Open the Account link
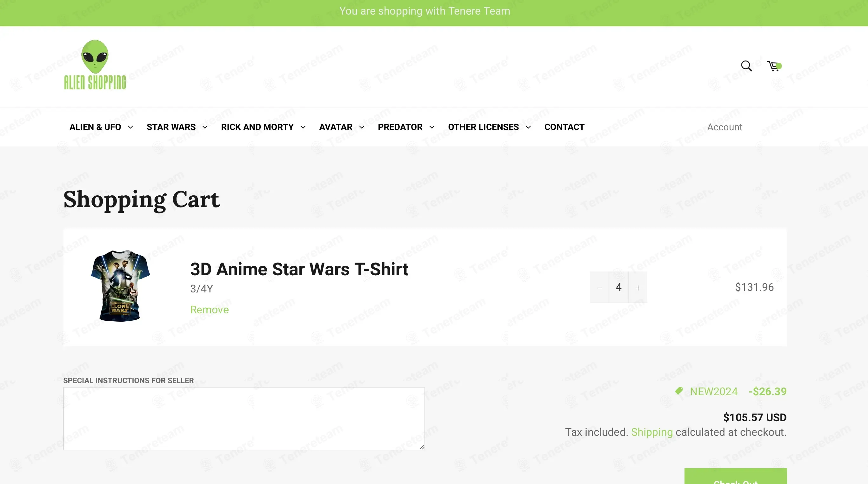Viewport: 868px width, 484px height. (x=724, y=127)
